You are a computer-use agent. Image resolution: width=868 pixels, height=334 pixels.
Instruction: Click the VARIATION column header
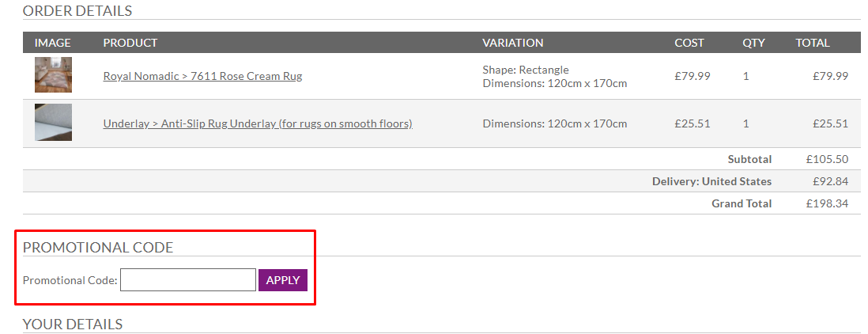(x=512, y=43)
